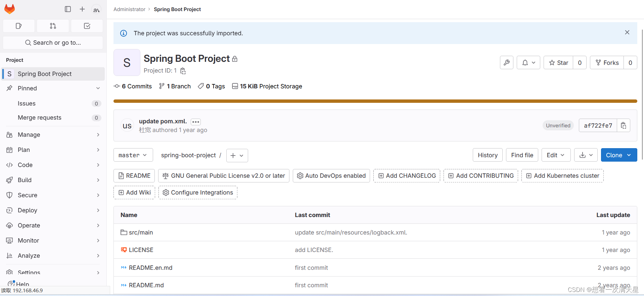644x296 pixels.
Task: Open the History button
Action: click(x=488, y=155)
